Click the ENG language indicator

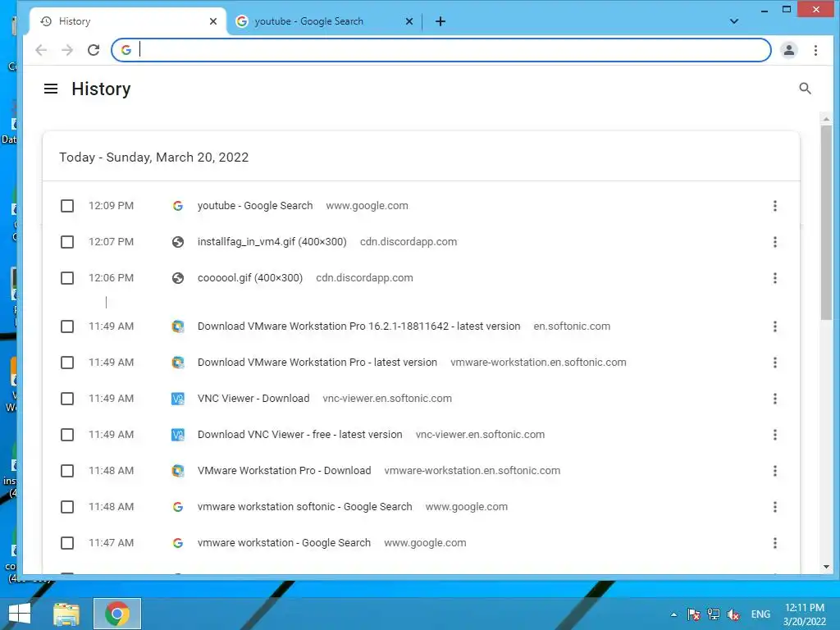click(760, 614)
